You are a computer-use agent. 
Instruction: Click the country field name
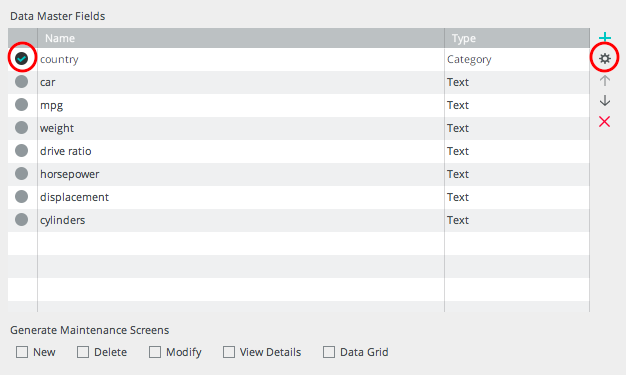point(59,60)
